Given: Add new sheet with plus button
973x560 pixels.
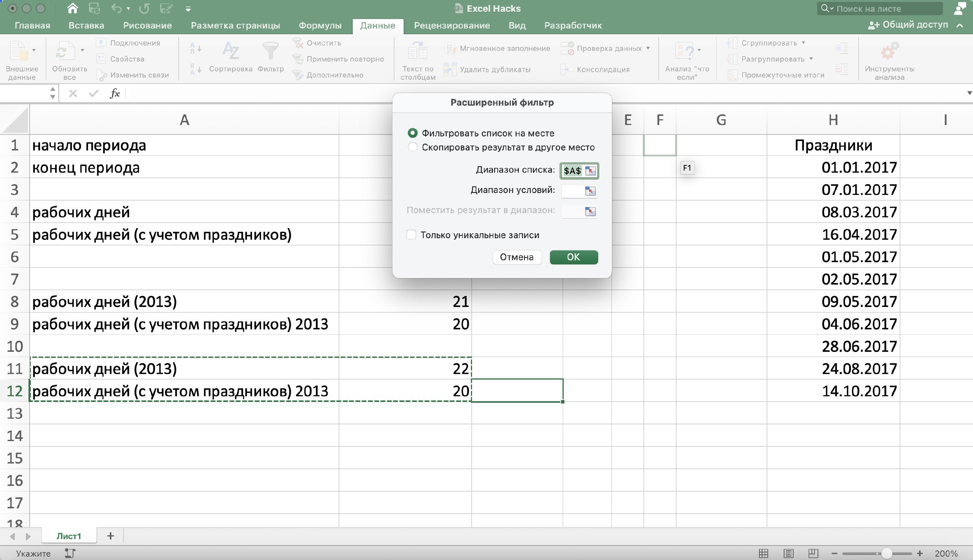Looking at the screenshot, I should [111, 536].
